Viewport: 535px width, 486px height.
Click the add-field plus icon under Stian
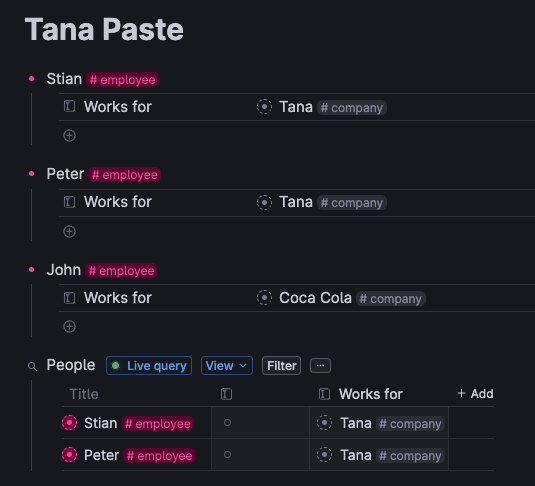[69, 135]
